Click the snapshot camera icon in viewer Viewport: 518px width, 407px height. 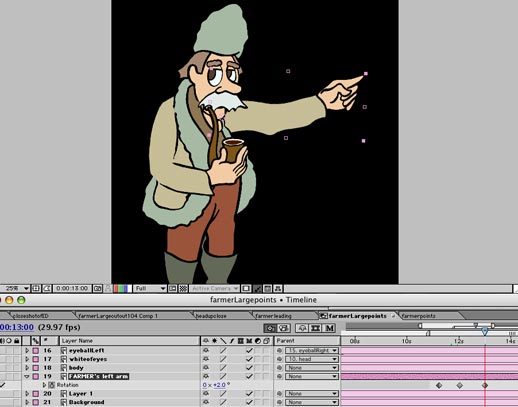97,288
